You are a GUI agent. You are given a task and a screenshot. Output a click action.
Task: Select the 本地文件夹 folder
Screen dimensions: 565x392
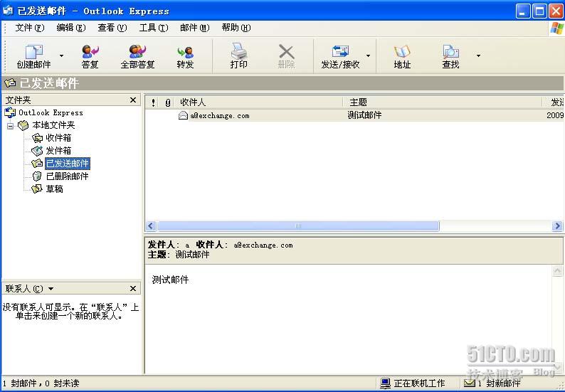pos(53,125)
